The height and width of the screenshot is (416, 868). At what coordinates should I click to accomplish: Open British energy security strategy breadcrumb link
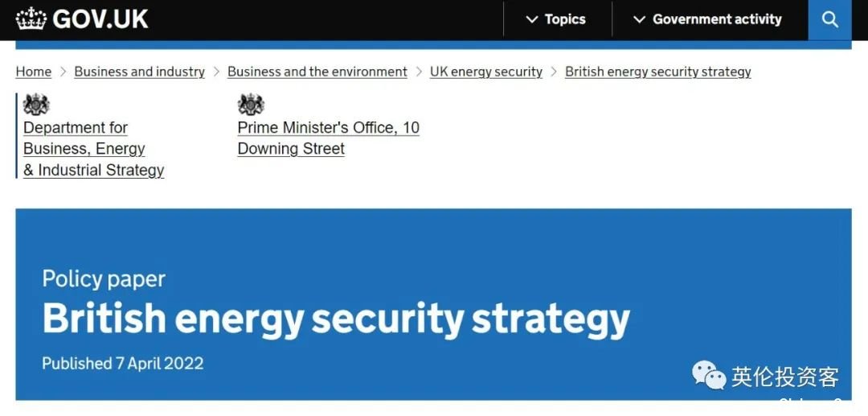pyautogui.click(x=658, y=72)
